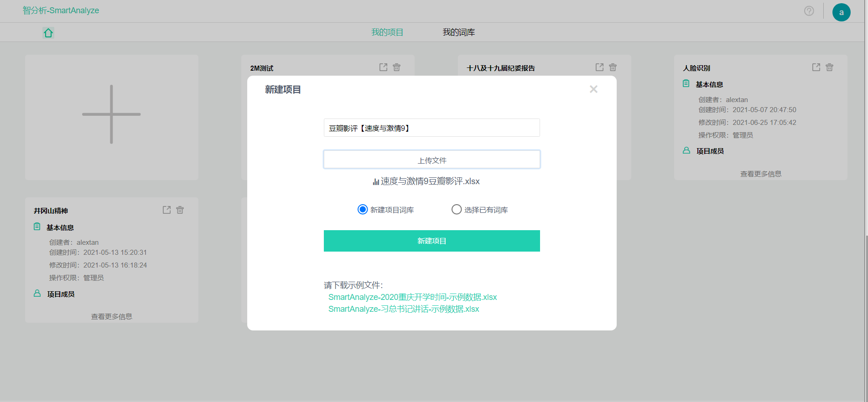Screen dimensions: 868x402
Task: Click the project name field containing 豆瓣影评
Action: coord(432,128)
